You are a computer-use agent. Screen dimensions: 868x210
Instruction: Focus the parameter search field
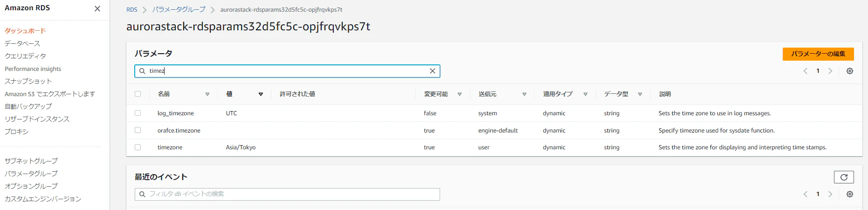pyautogui.click(x=287, y=71)
